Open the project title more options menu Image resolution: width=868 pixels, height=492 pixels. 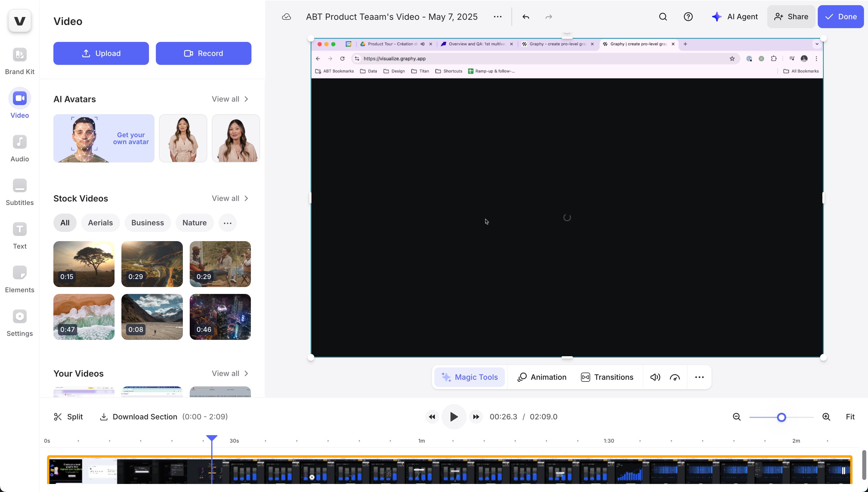point(497,17)
